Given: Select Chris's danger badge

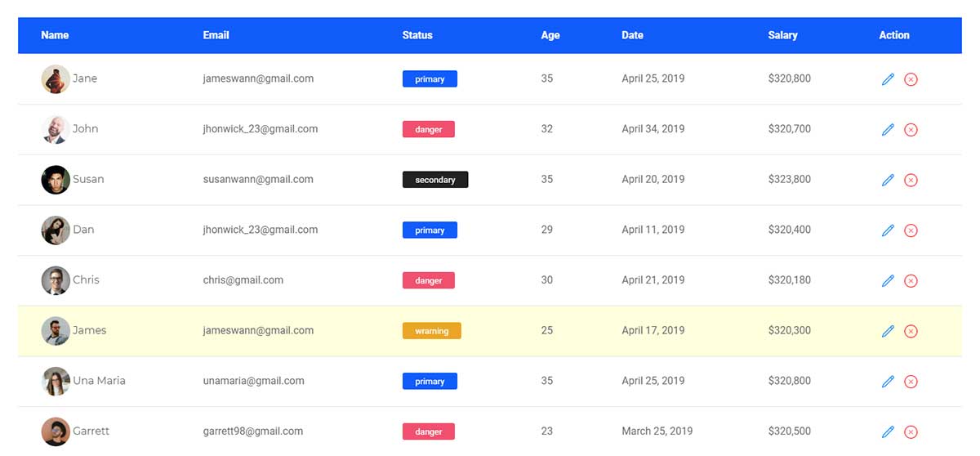Looking at the screenshot, I should 429,280.
